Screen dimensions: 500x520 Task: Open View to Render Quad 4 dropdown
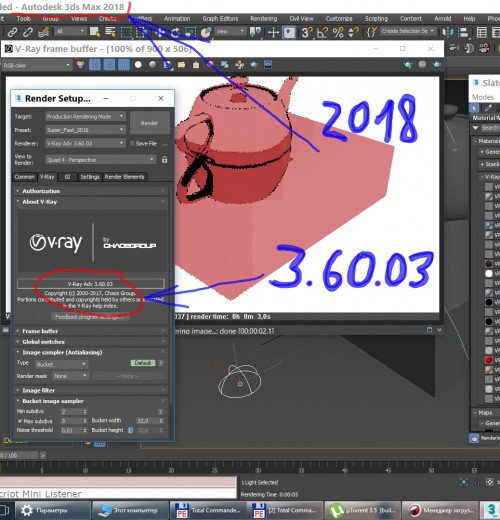point(100,160)
